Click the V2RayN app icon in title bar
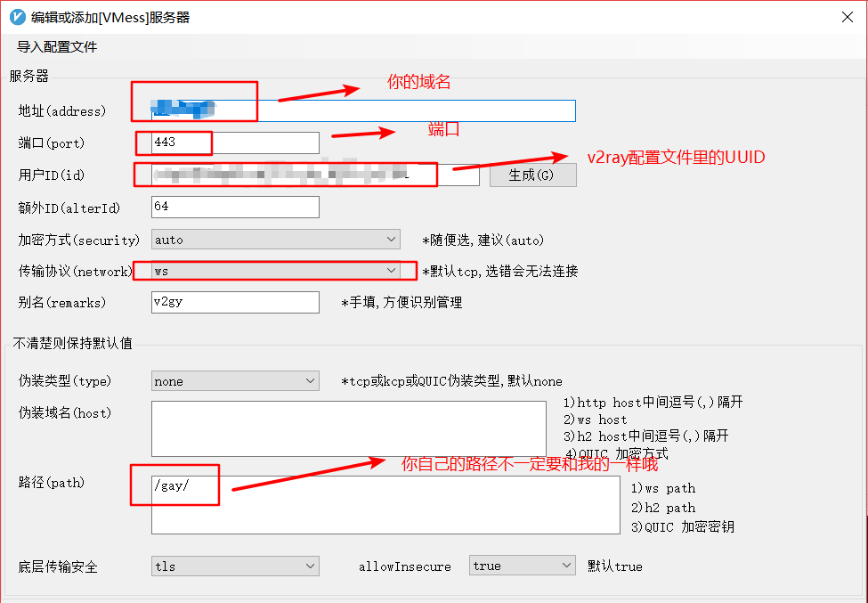This screenshot has height=603, width=868. coord(17,17)
